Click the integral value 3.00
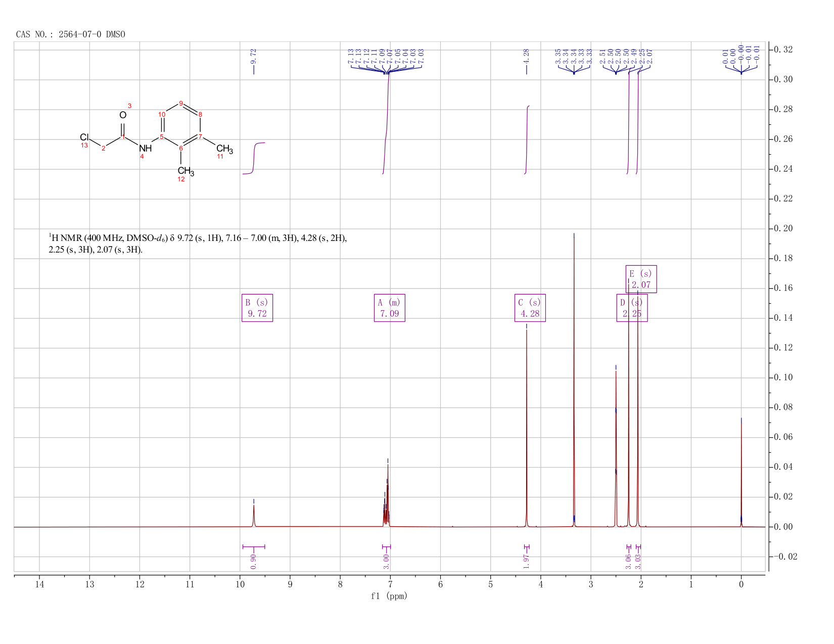 (x=386, y=561)
